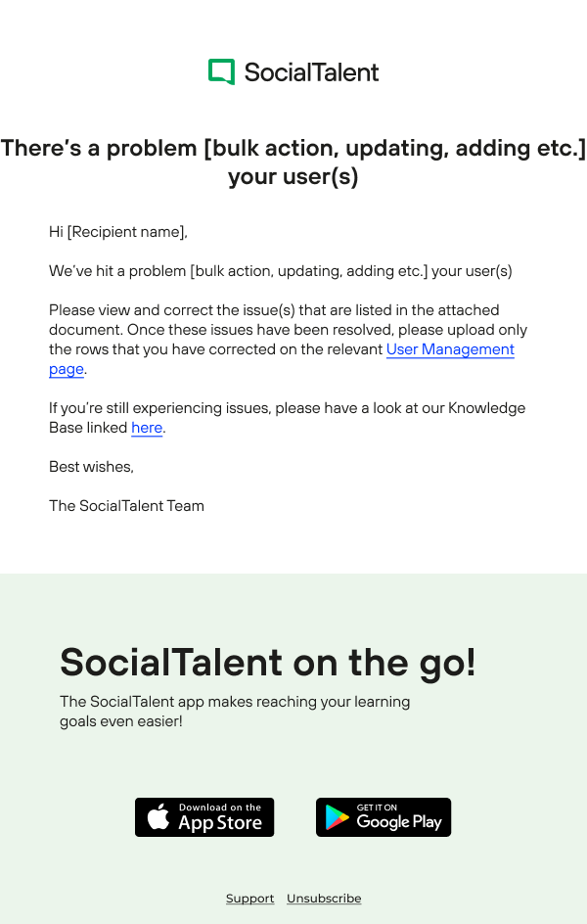Click the Apple logo on the App Store badge
587x924 pixels.
click(158, 817)
